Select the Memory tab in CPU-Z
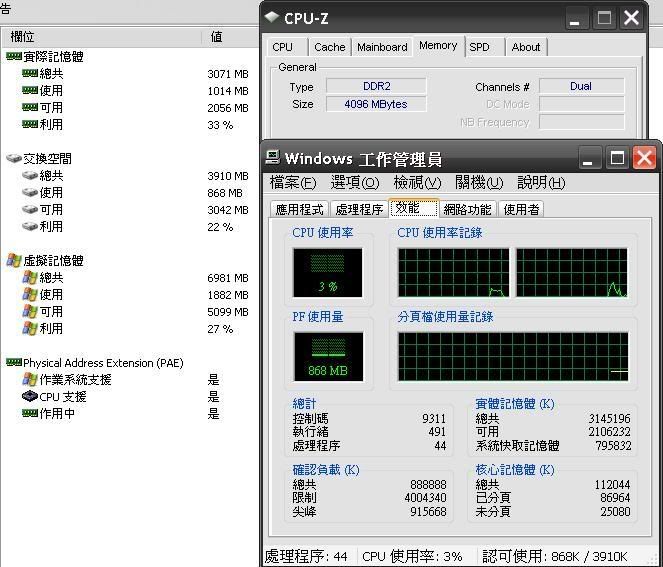Image resolution: width=663 pixels, height=567 pixels. click(438, 45)
